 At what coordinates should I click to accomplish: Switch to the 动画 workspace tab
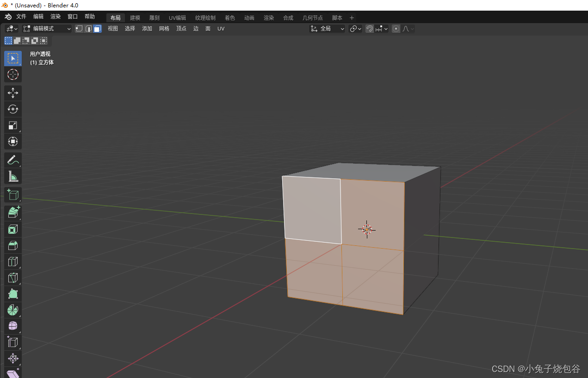249,18
